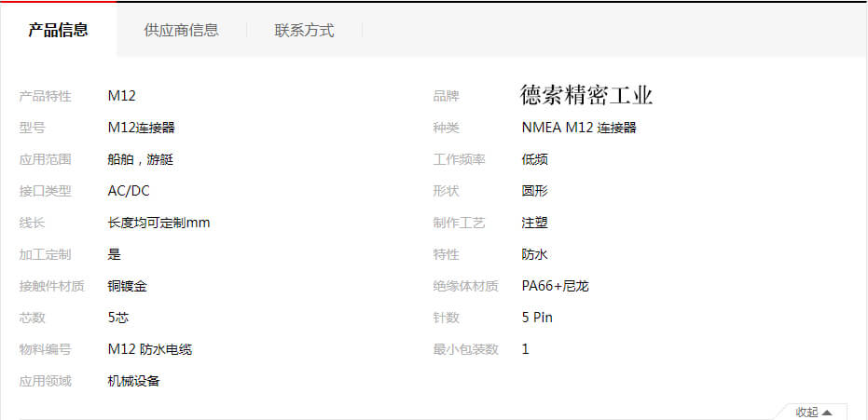Click the 低频 working frequency value
The height and width of the screenshot is (420, 868).
(x=534, y=159)
